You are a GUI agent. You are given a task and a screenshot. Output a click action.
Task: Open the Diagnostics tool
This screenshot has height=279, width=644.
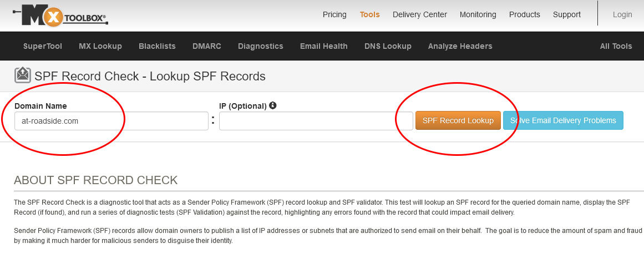tap(260, 46)
